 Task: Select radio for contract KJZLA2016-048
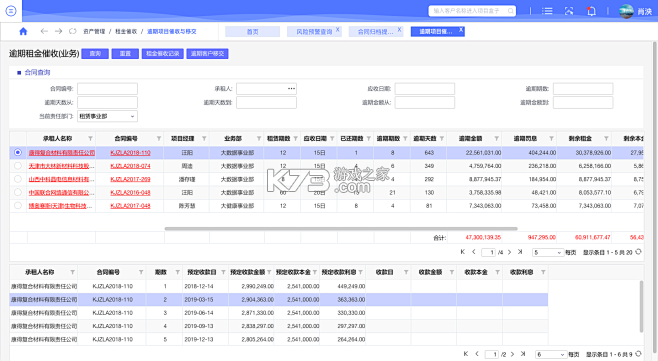[x=18, y=192]
